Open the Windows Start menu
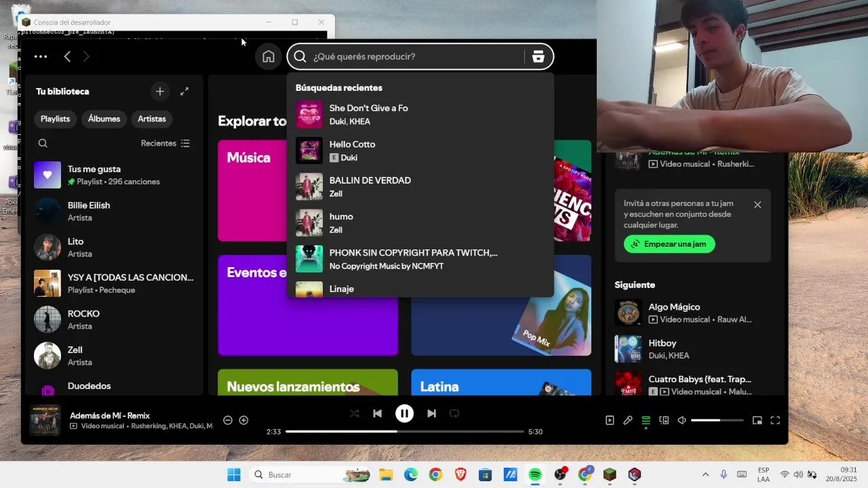The height and width of the screenshot is (488, 868). click(x=233, y=474)
